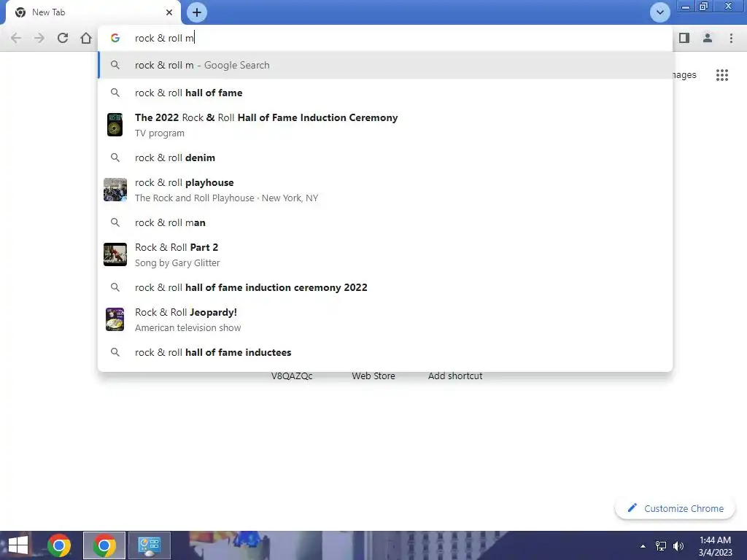Click the Google logo in address bar
Viewport: 747px width, 560px height.
click(x=115, y=38)
